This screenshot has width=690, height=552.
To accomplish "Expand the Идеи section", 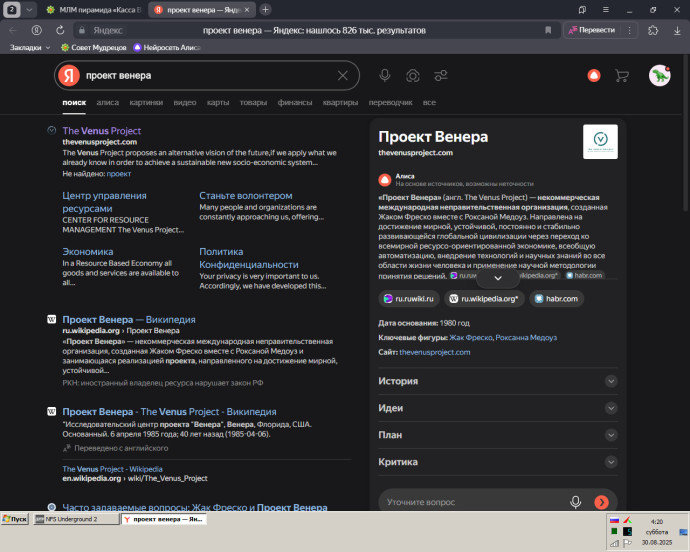I will (x=498, y=408).
